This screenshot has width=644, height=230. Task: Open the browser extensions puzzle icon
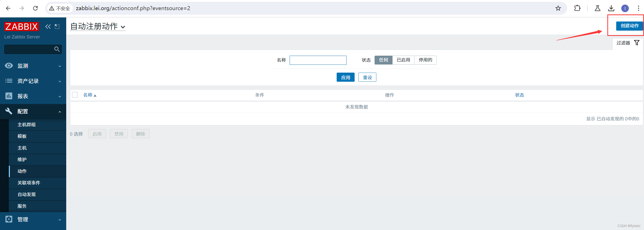click(577, 8)
